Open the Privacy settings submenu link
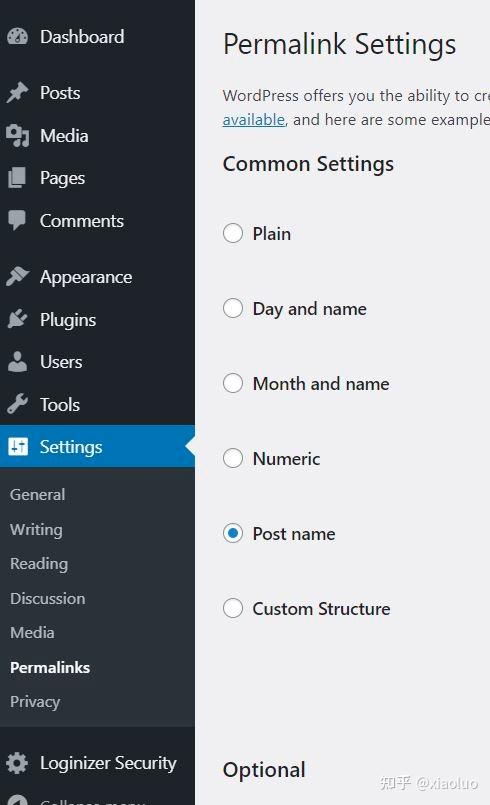This screenshot has height=805, width=490. point(35,701)
